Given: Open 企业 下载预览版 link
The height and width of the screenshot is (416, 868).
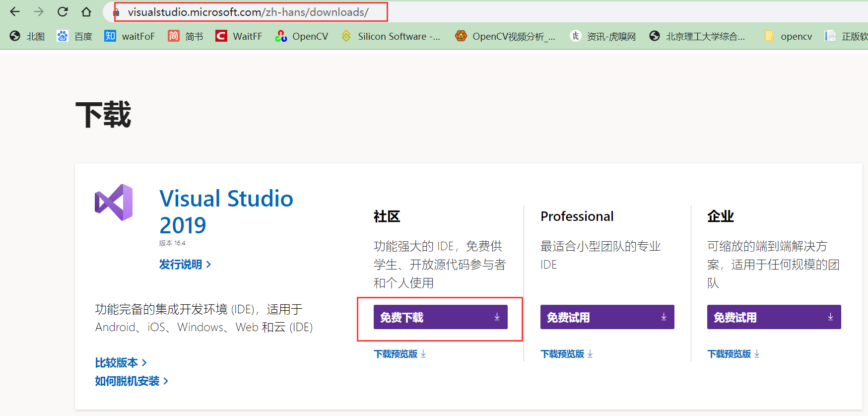Looking at the screenshot, I should (x=734, y=354).
